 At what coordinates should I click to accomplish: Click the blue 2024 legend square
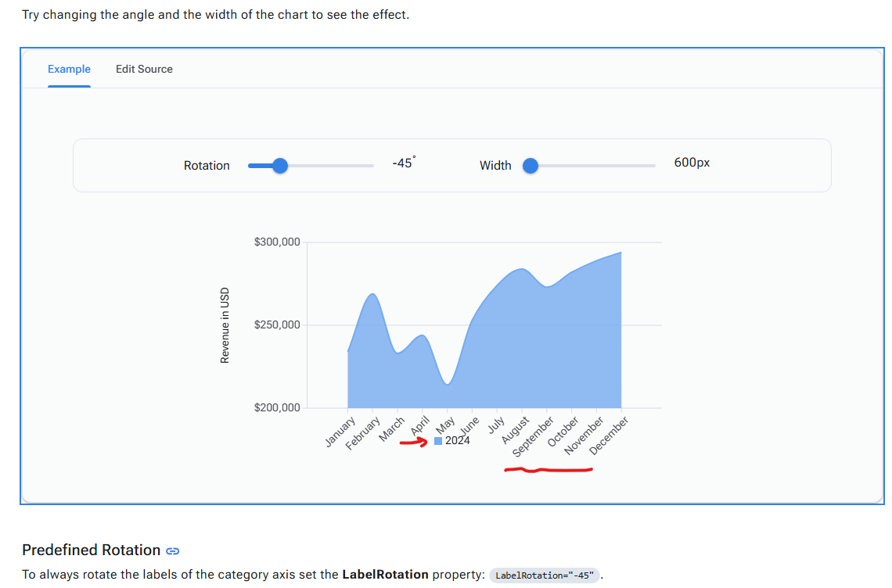point(438,441)
